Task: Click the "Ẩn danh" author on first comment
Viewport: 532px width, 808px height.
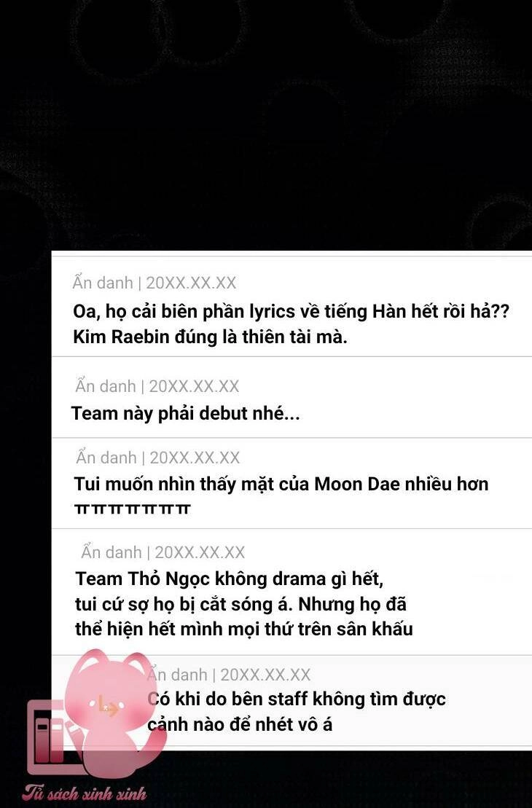Action: [103, 283]
